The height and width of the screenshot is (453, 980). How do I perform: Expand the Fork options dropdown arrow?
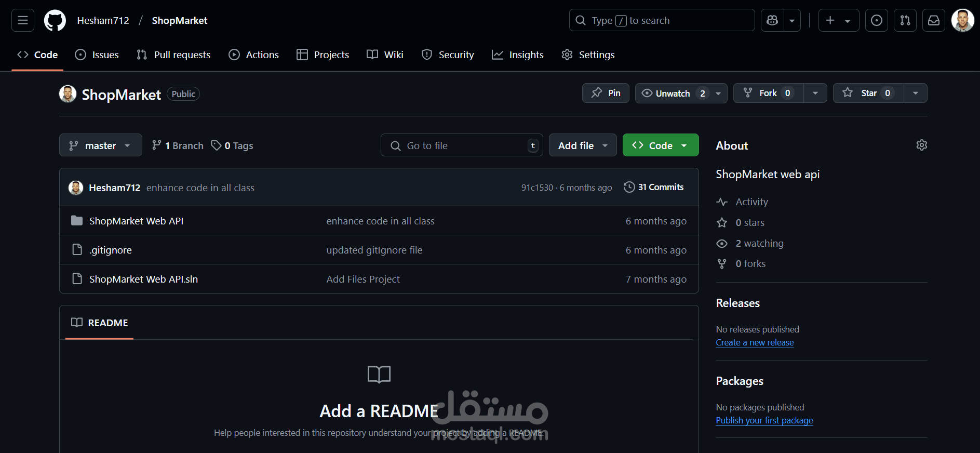[x=815, y=93]
